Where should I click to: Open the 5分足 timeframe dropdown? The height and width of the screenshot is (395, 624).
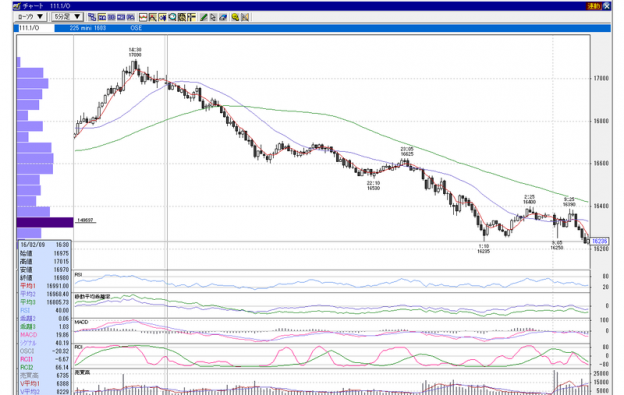[x=67, y=17]
